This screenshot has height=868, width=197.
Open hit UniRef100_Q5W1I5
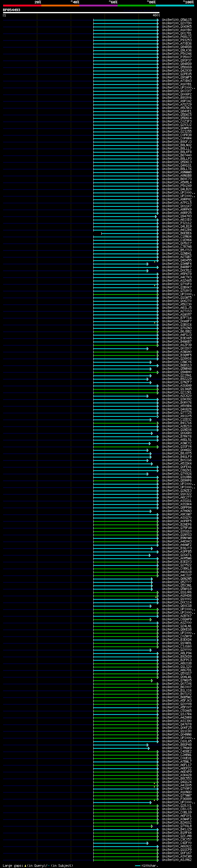point(177,20)
